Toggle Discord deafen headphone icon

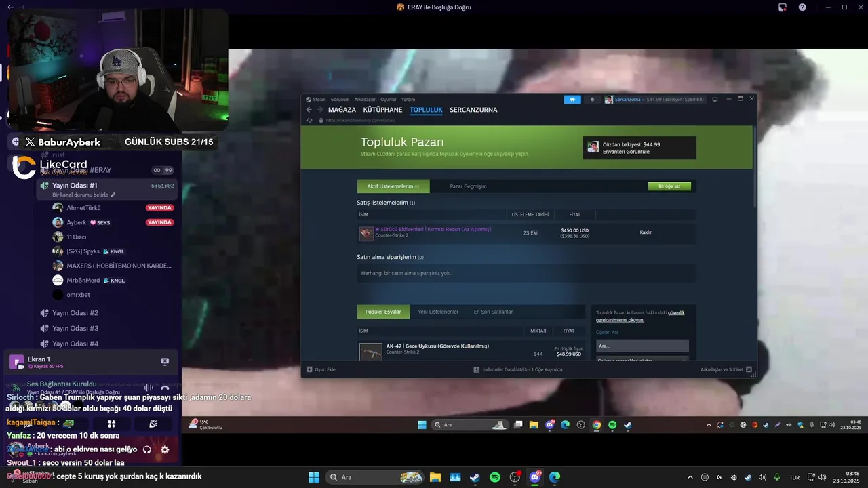tap(146, 449)
